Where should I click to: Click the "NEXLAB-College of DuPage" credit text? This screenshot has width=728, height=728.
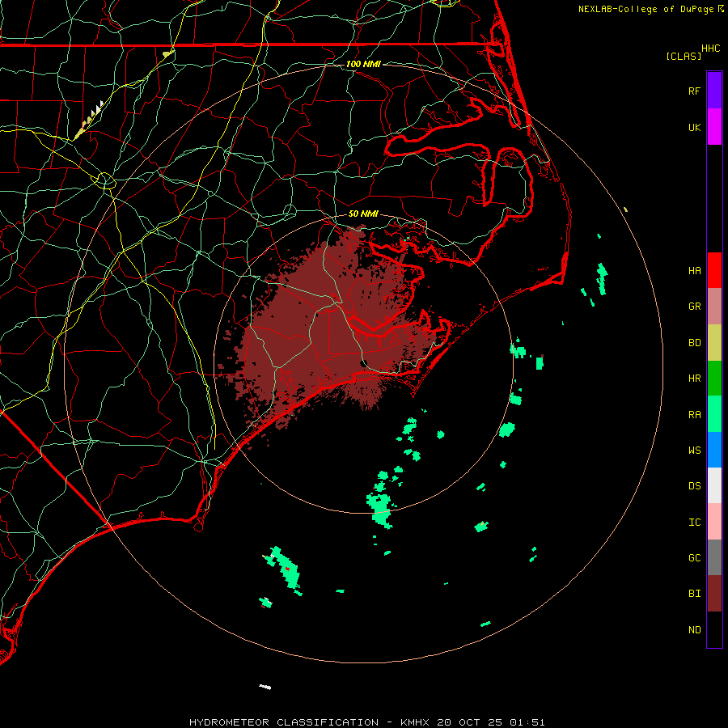pyautogui.click(x=645, y=9)
